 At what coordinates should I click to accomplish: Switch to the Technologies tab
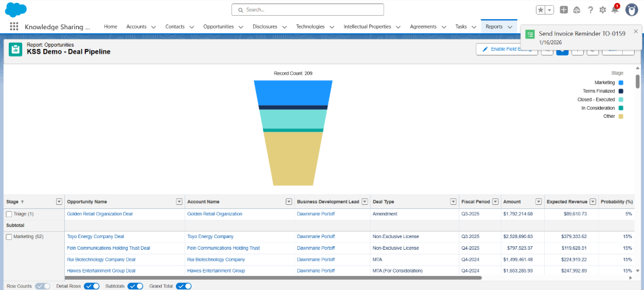tap(310, 27)
